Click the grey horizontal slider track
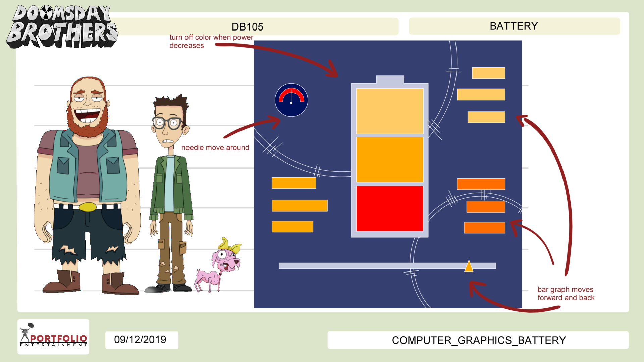Image resolution: width=644 pixels, height=362 pixels. coord(387,266)
